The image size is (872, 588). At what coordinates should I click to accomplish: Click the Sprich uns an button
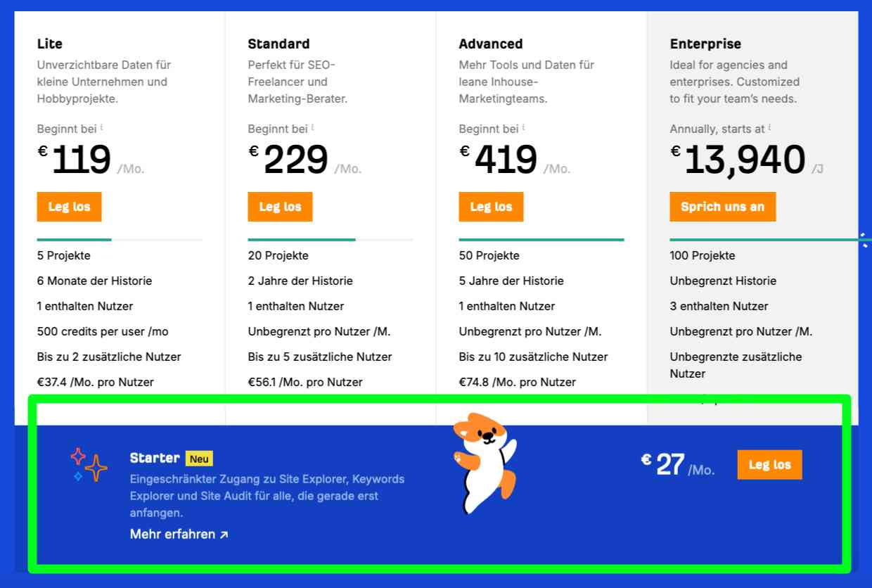click(x=722, y=207)
